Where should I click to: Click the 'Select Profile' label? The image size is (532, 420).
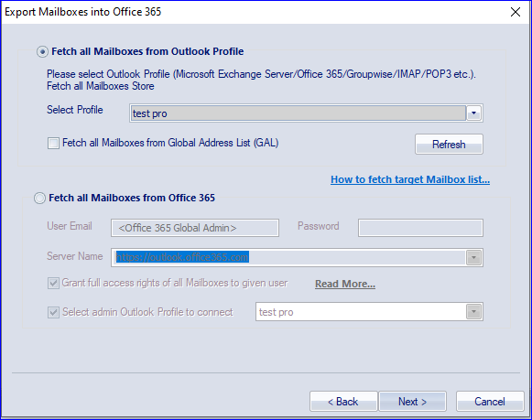click(75, 110)
